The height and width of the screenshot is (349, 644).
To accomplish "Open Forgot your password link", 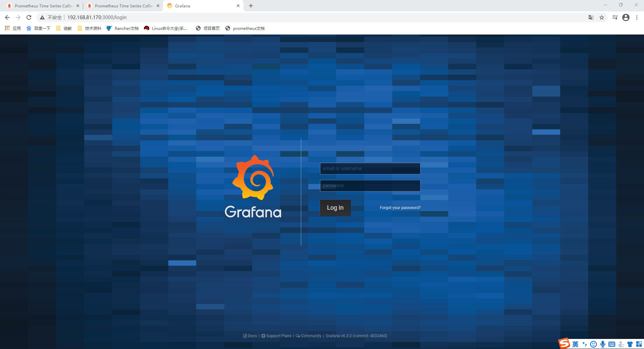I will (x=400, y=208).
